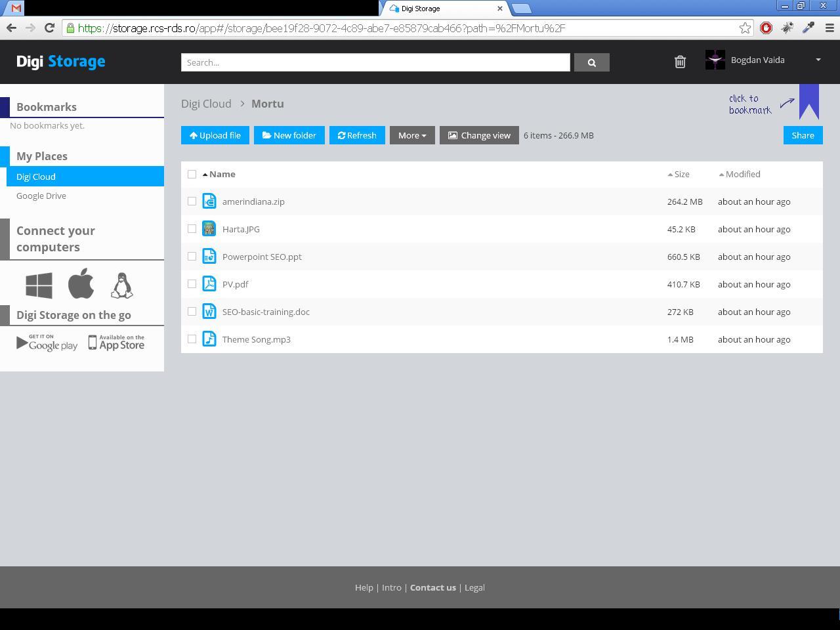Open the App Store badge

click(117, 343)
